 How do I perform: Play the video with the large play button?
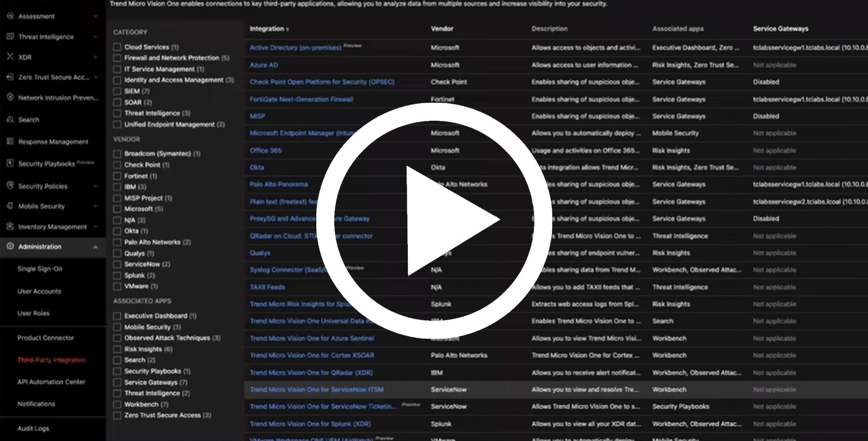pyautogui.click(x=434, y=221)
